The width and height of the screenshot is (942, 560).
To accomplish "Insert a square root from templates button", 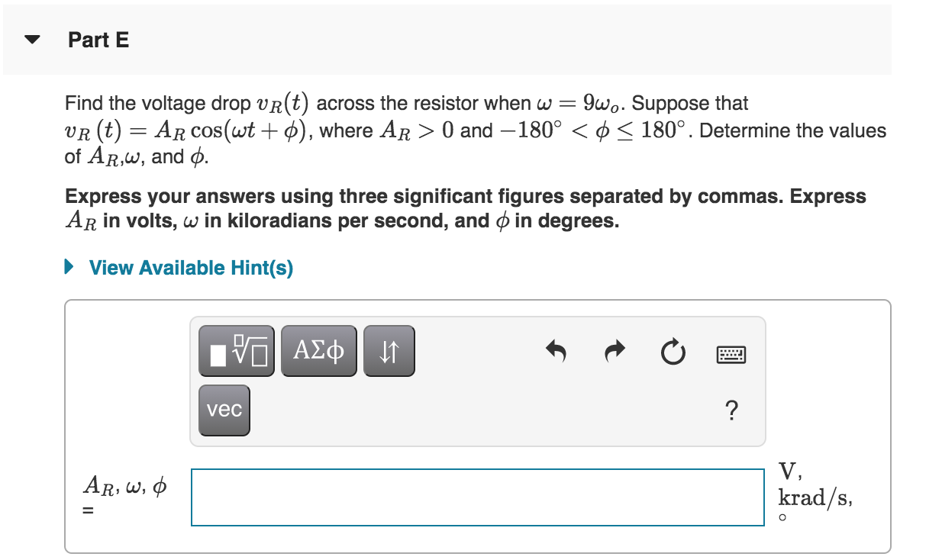I will click(236, 350).
